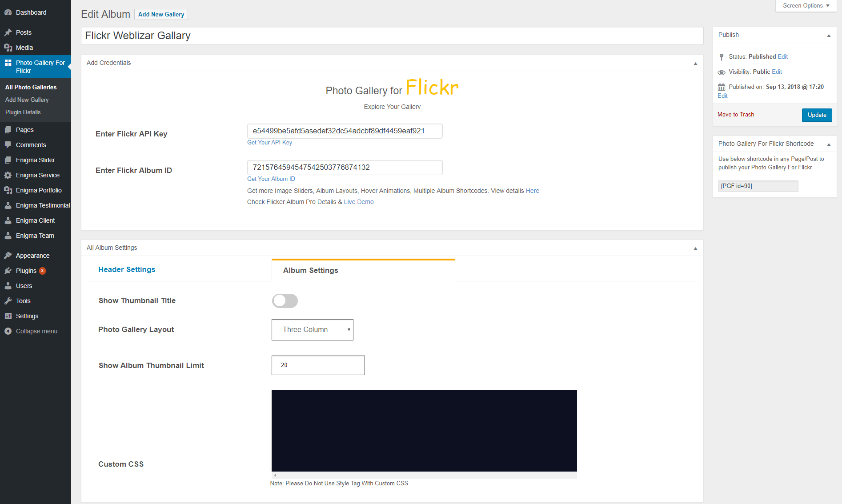The height and width of the screenshot is (504, 842).
Task: Click the Plugins plug icon
Action: pyautogui.click(x=8, y=271)
